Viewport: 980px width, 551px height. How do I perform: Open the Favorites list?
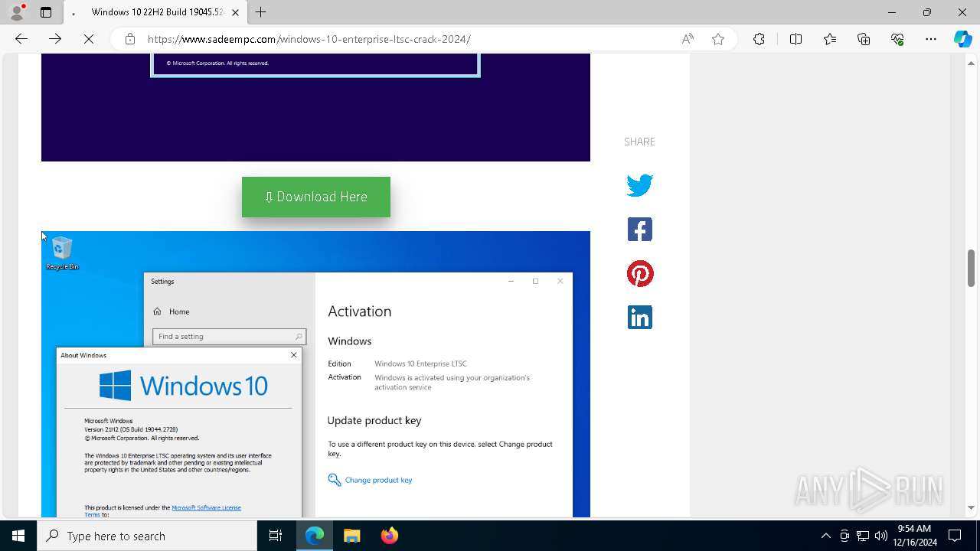pos(830,39)
